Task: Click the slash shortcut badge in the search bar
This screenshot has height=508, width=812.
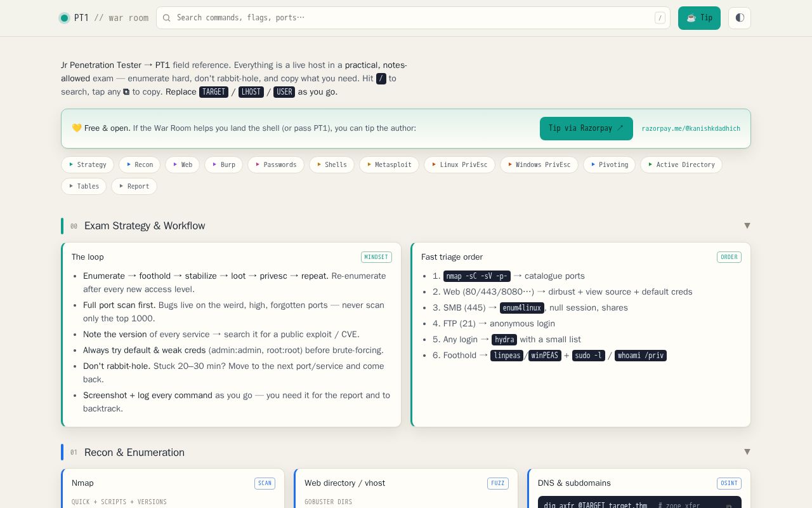Action: pyautogui.click(x=660, y=18)
